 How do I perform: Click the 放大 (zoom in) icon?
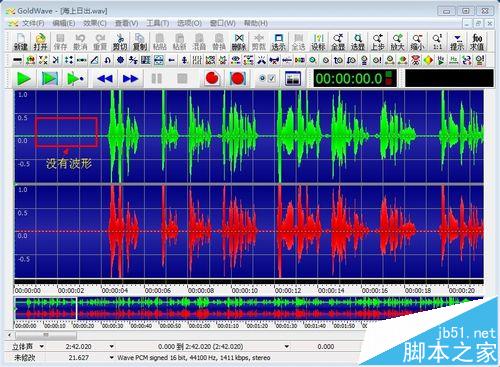click(x=397, y=42)
